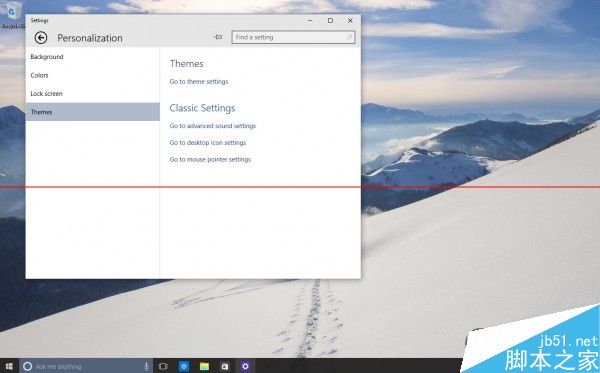The height and width of the screenshot is (373, 600).
Task: Click the Classic Settings heading
Action: [x=202, y=108]
